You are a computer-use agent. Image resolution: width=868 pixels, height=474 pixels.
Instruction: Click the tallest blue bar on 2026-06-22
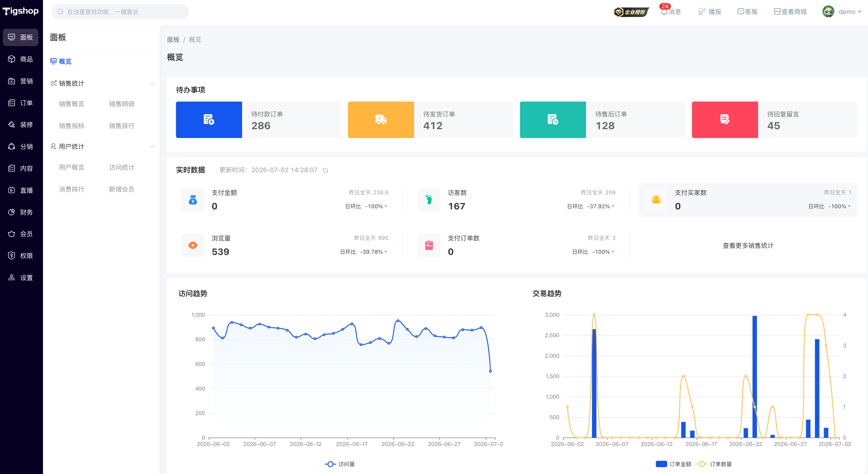pos(754,377)
